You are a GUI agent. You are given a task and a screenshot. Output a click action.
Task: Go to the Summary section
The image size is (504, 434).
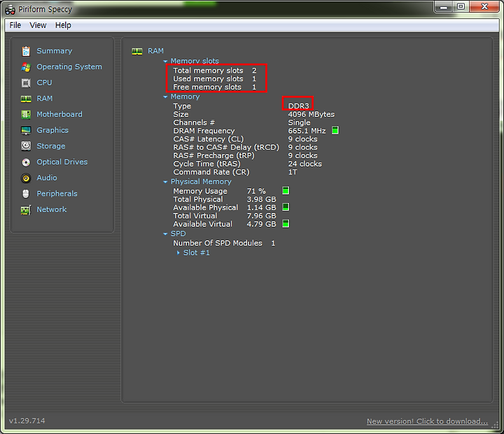(55, 51)
